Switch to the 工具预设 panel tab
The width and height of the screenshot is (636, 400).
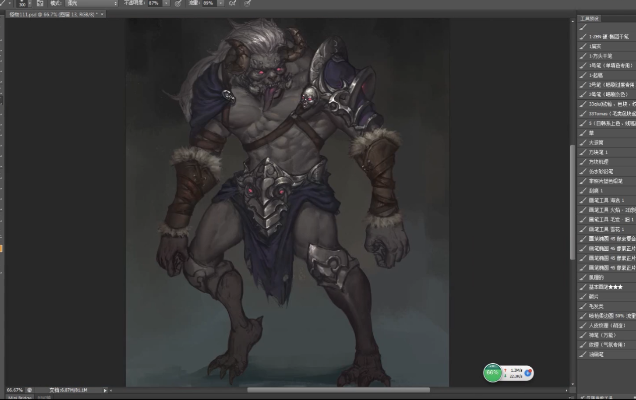589,19
